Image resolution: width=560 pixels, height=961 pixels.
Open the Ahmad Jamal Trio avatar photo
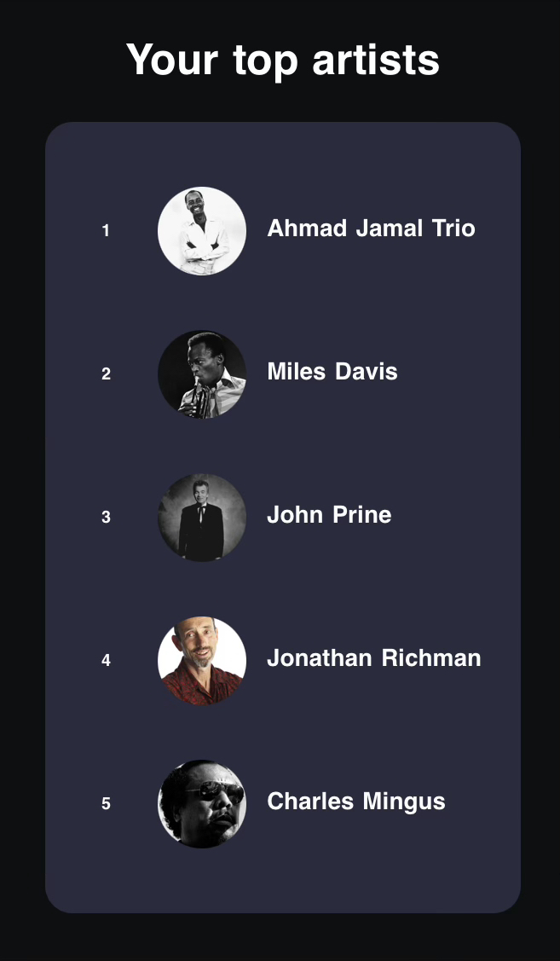[x=202, y=231]
